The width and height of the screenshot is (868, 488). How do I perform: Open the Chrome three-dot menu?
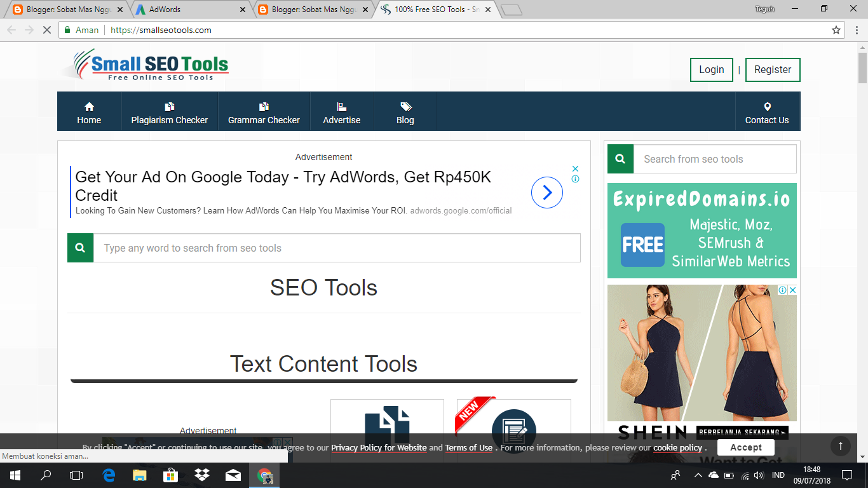(x=856, y=30)
